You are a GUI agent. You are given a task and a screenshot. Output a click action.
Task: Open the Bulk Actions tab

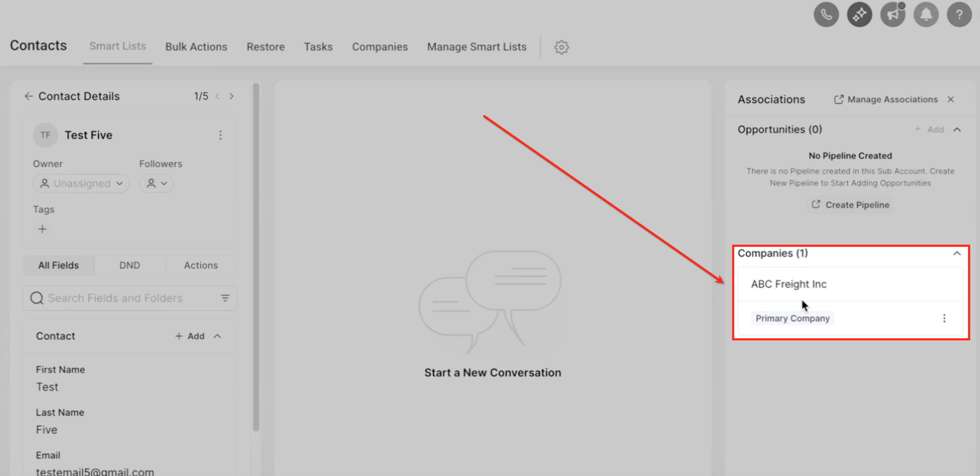click(x=196, y=47)
